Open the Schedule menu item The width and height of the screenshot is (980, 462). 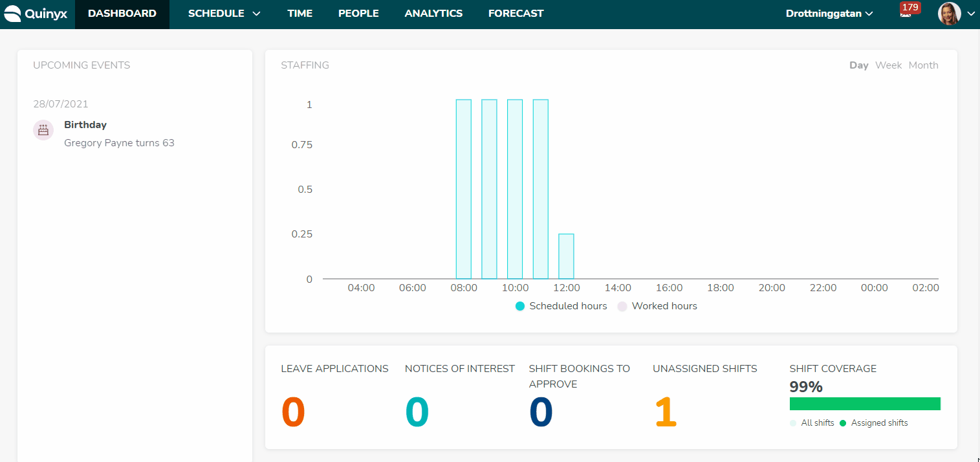216,14
